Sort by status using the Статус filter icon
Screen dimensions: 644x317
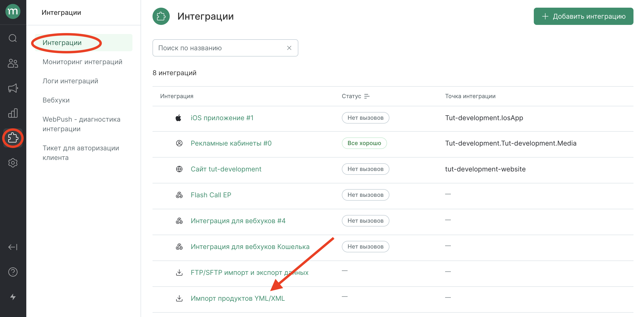[x=367, y=96]
